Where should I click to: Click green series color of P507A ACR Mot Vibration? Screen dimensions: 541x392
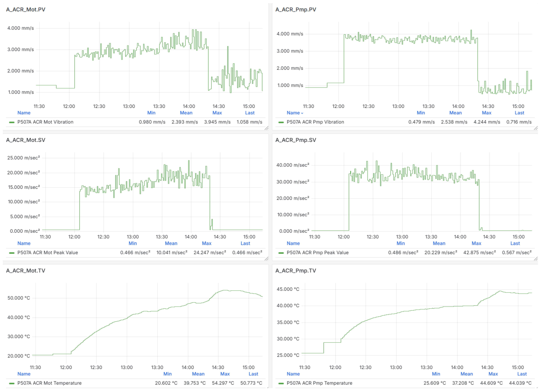point(11,122)
